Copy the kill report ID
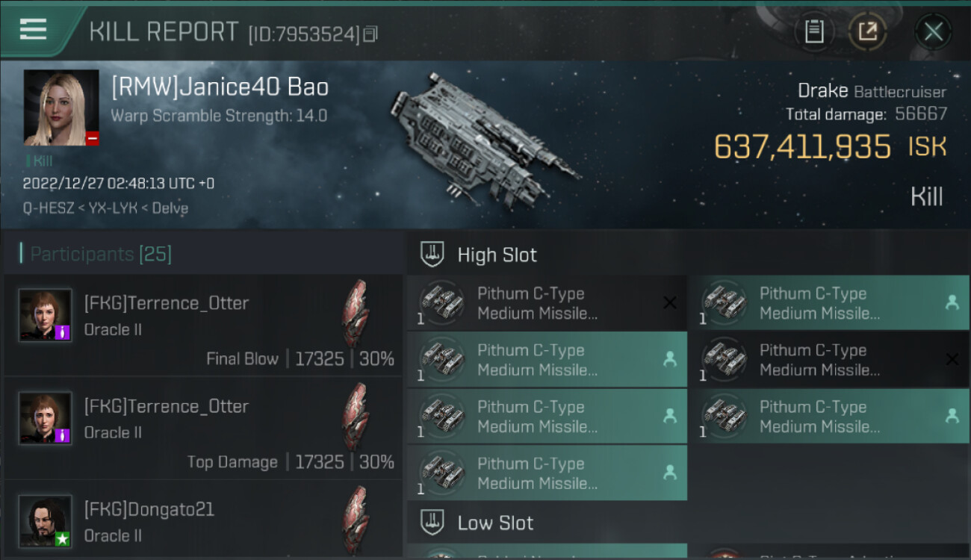The image size is (971, 560). (371, 34)
